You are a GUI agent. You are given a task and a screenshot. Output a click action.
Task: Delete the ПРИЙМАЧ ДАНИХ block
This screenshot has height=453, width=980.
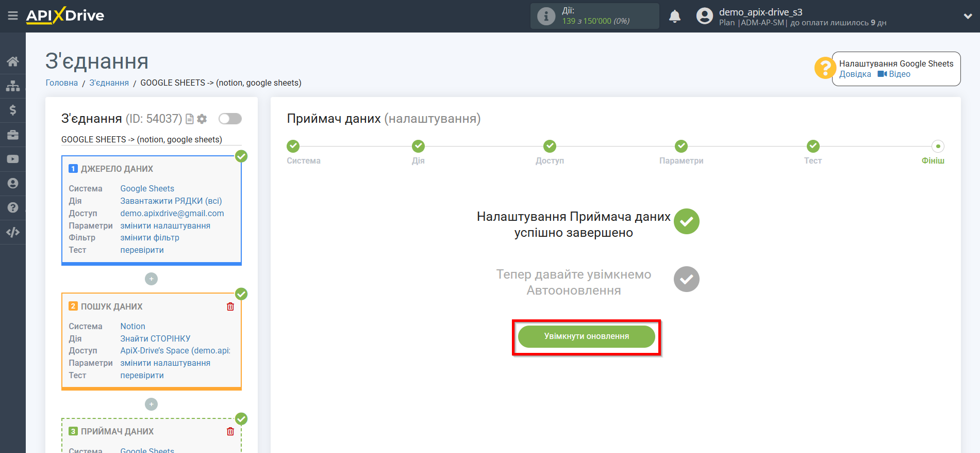point(230,431)
